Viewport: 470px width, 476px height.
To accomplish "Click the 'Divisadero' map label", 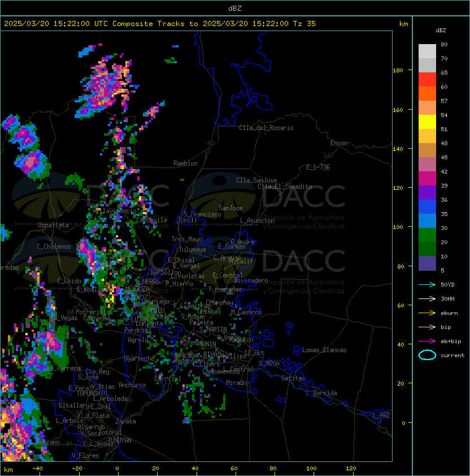I will [x=251, y=280].
